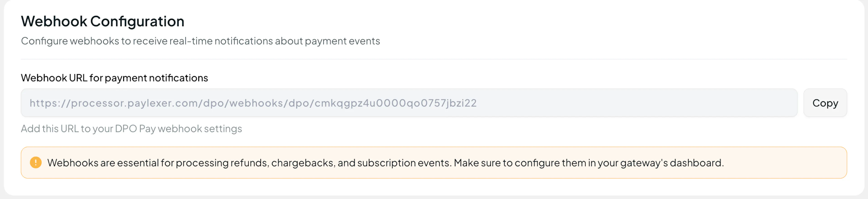Click the subtitle about real-time notifications

coord(200,41)
